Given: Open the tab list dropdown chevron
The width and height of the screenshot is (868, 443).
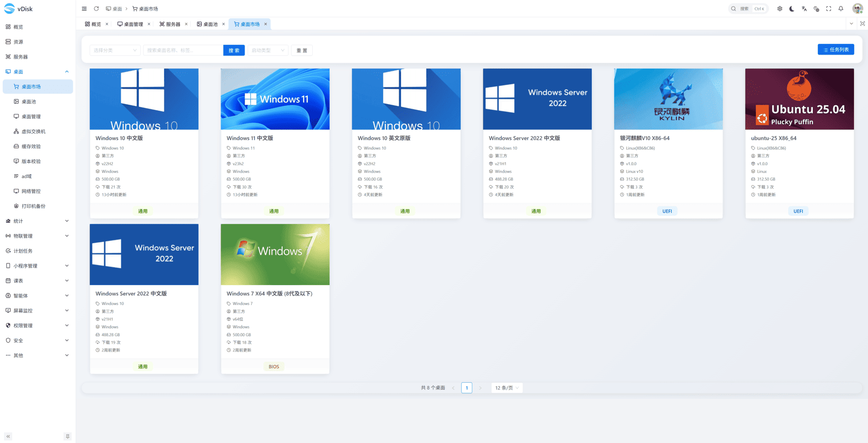Looking at the screenshot, I should (x=851, y=24).
